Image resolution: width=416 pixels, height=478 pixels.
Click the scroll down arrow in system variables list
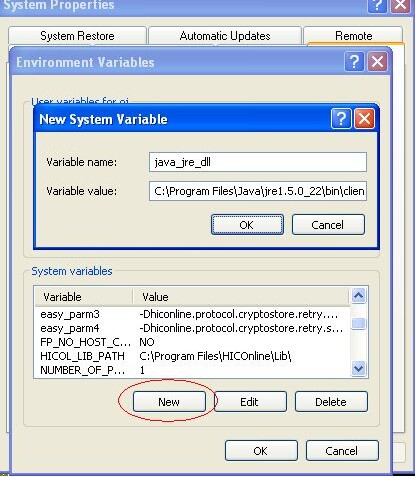point(359,369)
